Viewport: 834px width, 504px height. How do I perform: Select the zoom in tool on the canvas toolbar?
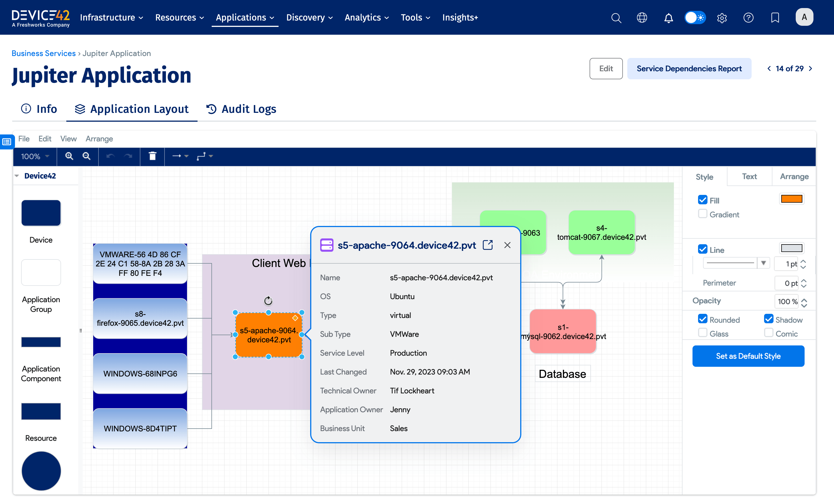pos(69,156)
